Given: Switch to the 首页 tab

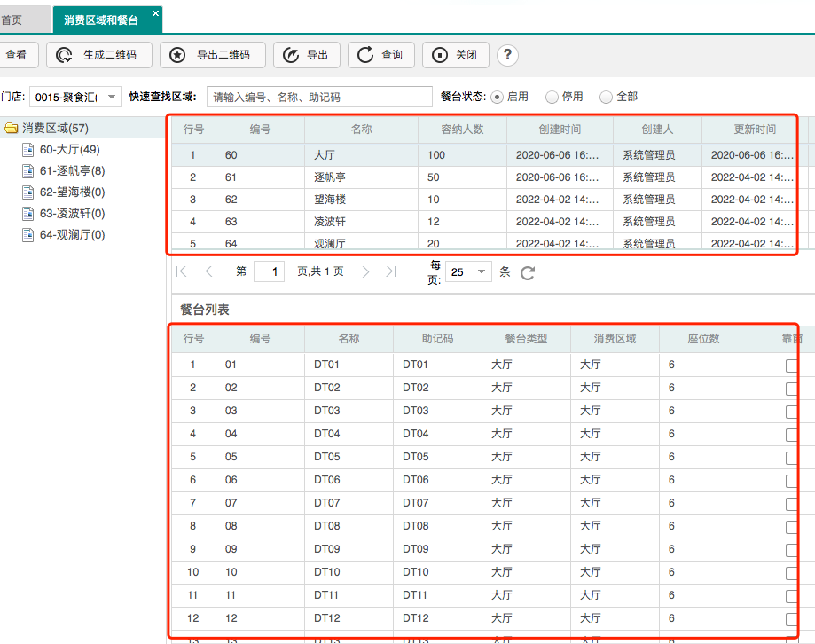Looking at the screenshot, I should [x=12, y=20].
